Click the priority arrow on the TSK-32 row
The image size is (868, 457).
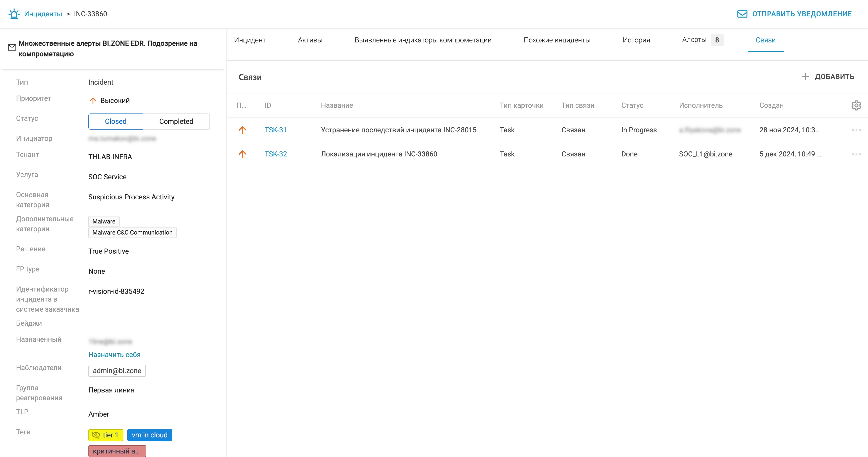243,154
